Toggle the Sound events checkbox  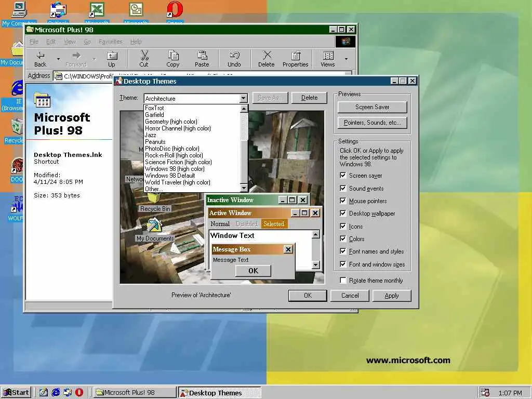click(343, 188)
